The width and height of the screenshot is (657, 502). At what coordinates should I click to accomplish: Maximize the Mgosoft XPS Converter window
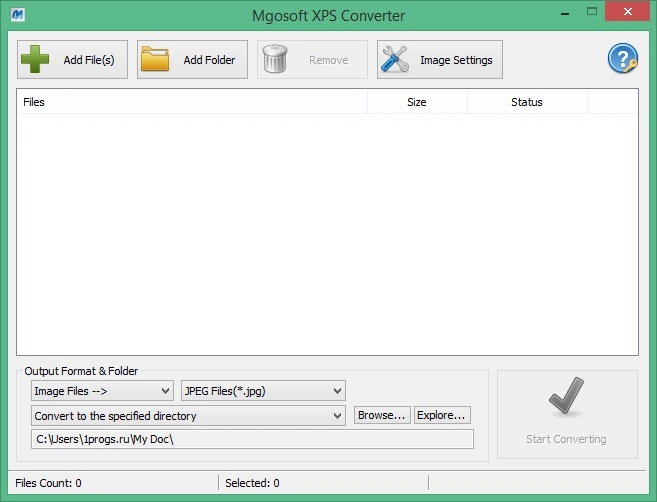point(592,12)
